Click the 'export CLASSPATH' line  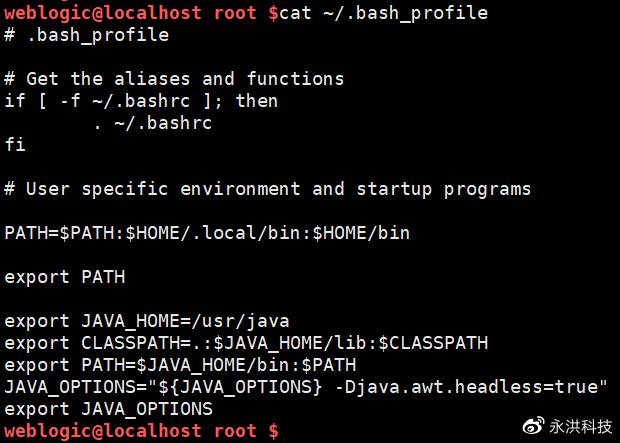click(246, 343)
